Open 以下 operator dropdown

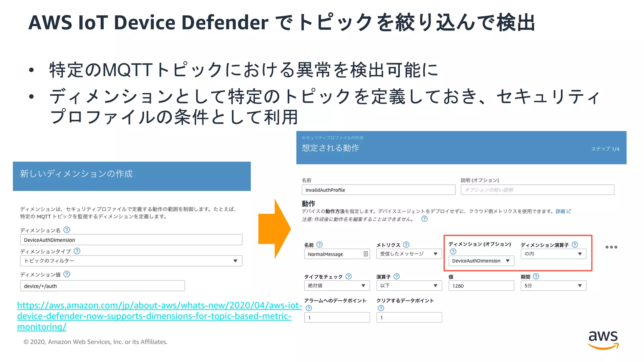tap(409, 286)
